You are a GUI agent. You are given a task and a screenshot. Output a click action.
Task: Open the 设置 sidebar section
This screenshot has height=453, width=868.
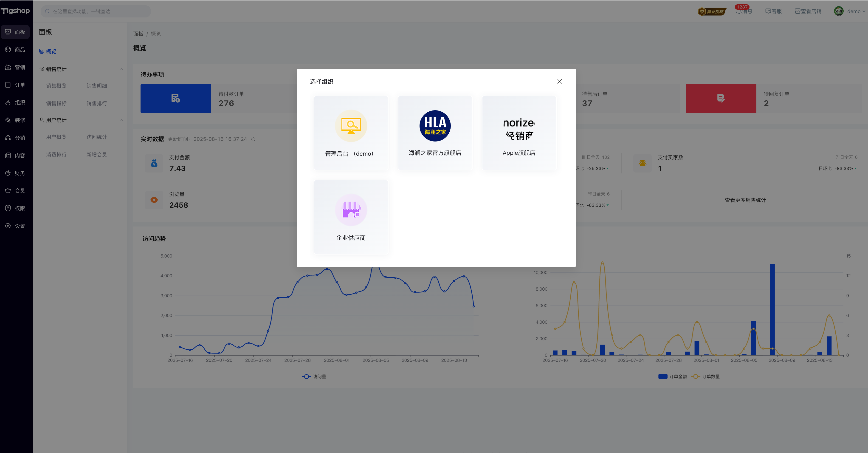[16, 226]
